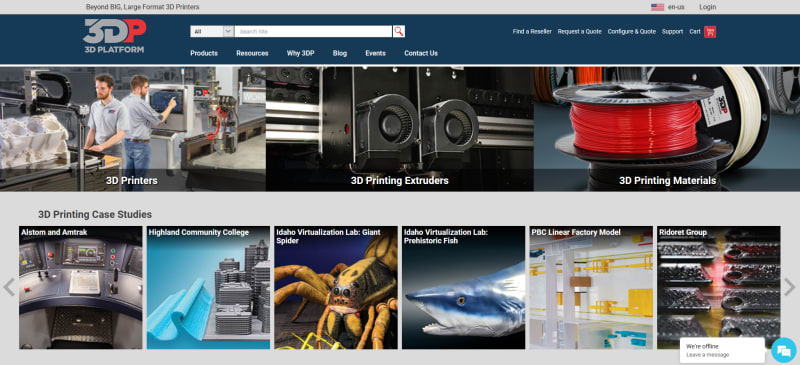Open the Products menu
Screen dimensions: 800x365
coord(204,53)
